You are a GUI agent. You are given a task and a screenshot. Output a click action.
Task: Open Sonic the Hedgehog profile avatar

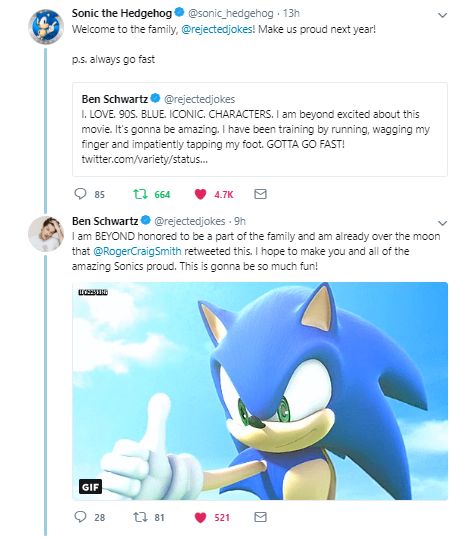[46, 26]
